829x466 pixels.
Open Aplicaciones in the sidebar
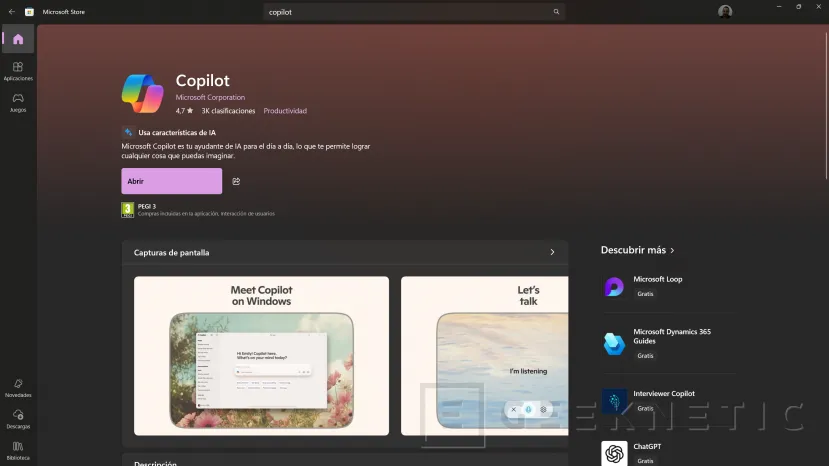pos(18,71)
